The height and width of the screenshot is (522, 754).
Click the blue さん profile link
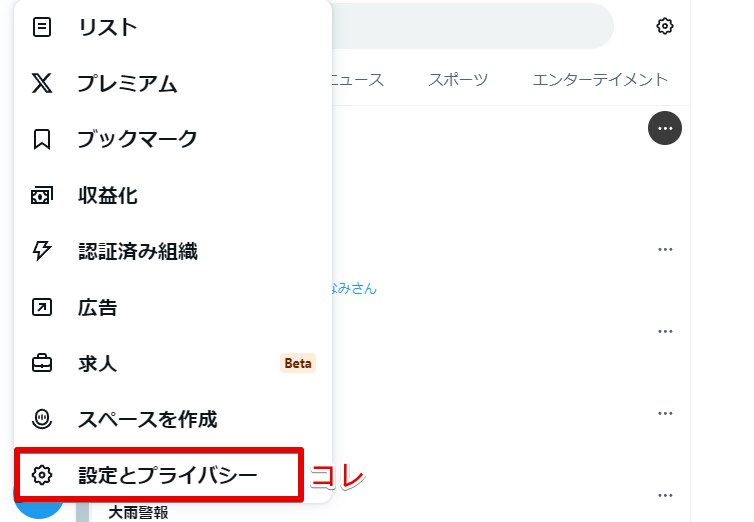pos(353,288)
